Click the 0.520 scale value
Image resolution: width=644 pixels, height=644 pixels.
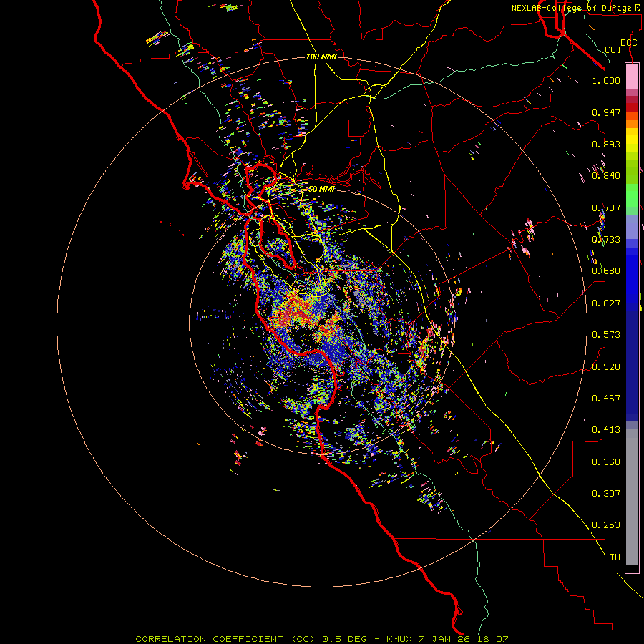(x=606, y=367)
